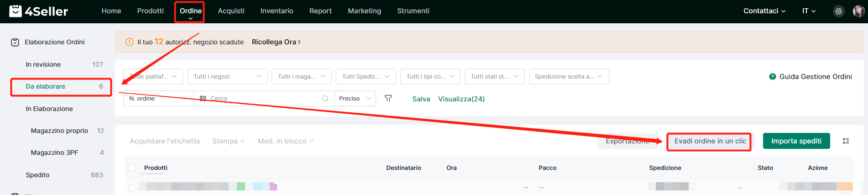Click the 4Seller logo
868x195 pixels.
(x=39, y=11)
